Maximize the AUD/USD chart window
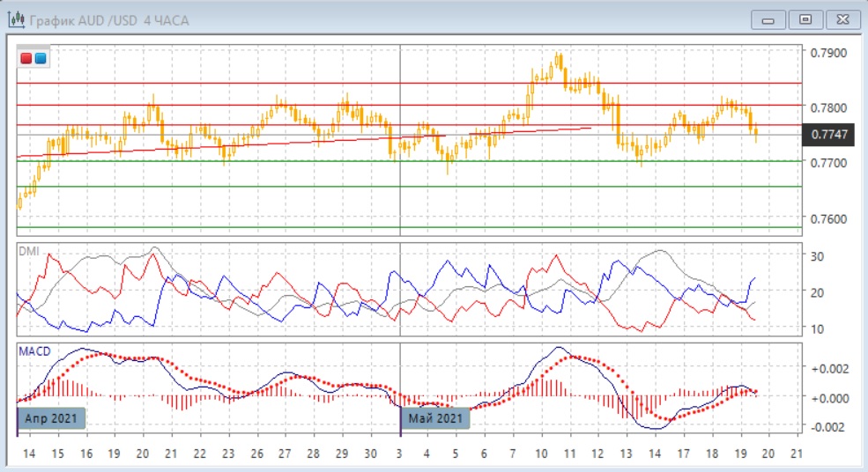This screenshot has width=868, height=472. point(805,18)
